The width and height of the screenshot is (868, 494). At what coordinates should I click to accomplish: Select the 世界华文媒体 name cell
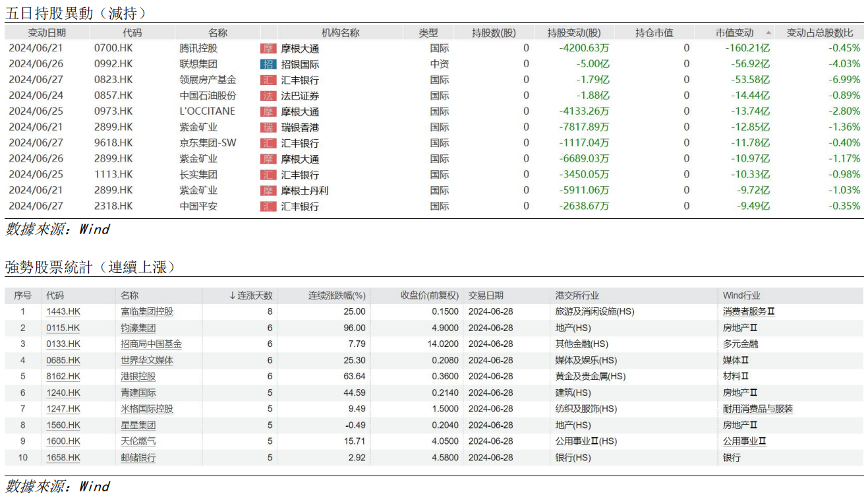tap(147, 360)
